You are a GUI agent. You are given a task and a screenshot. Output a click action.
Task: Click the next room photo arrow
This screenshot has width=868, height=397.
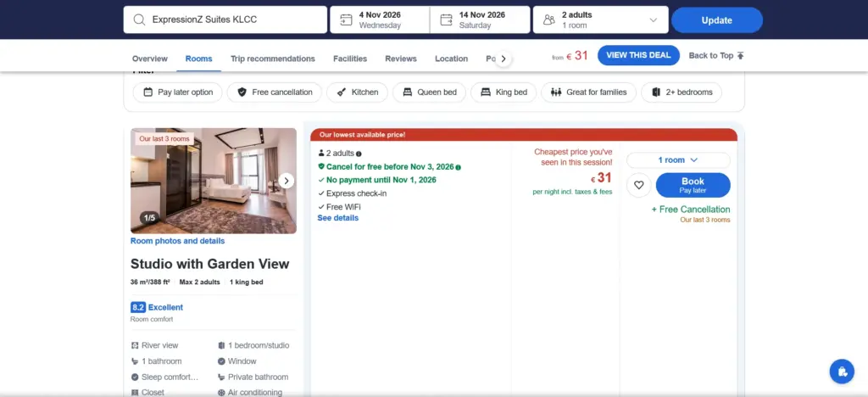coord(287,181)
